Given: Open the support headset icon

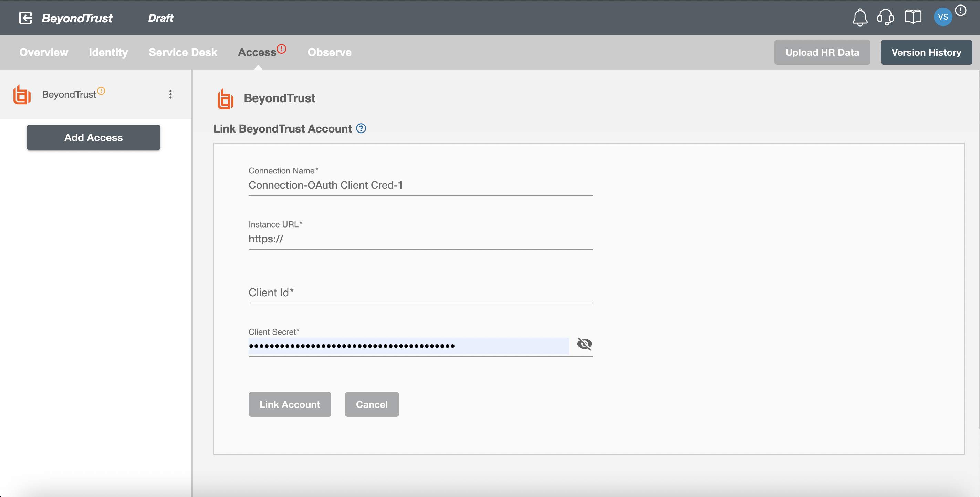Looking at the screenshot, I should [x=886, y=17].
